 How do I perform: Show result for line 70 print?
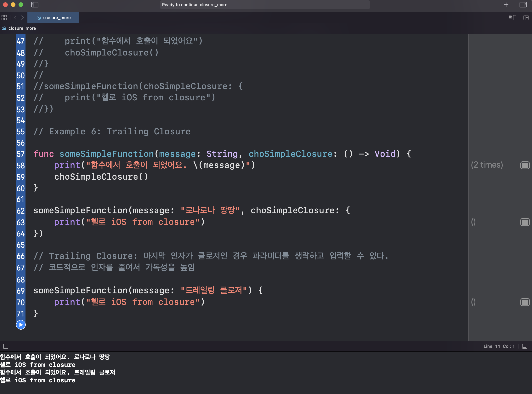525,302
